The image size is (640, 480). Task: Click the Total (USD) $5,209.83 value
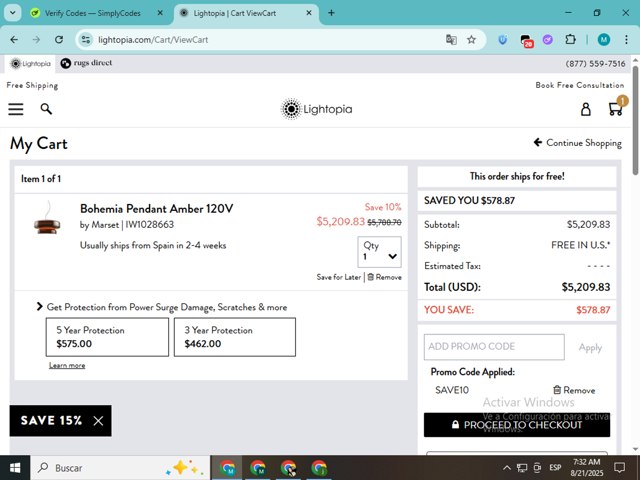pyautogui.click(x=586, y=287)
